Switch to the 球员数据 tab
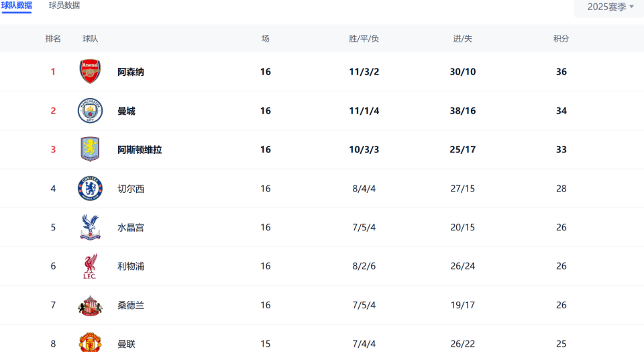644x352 pixels. click(64, 5)
